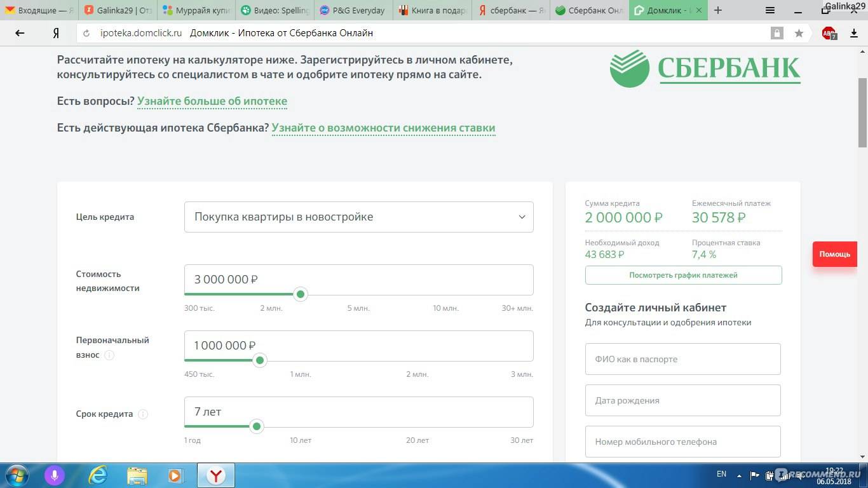This screenshot has height=488, width=868.
Task: Click the page refresh icon in address bar
Action: pos(87,33)
